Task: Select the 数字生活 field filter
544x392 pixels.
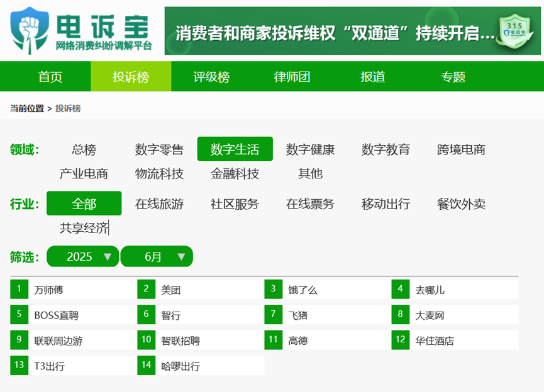Action: (235, 150)
